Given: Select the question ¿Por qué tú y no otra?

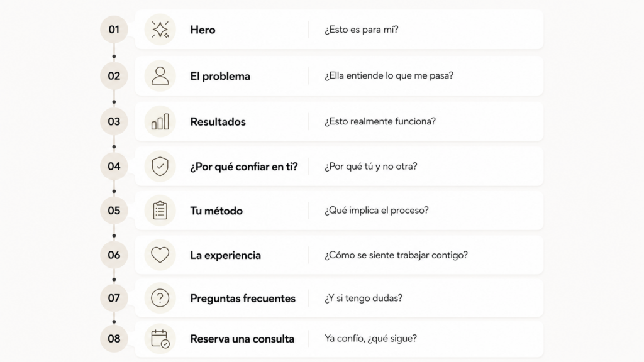Looking at the screenshot, I should [371, 166].
